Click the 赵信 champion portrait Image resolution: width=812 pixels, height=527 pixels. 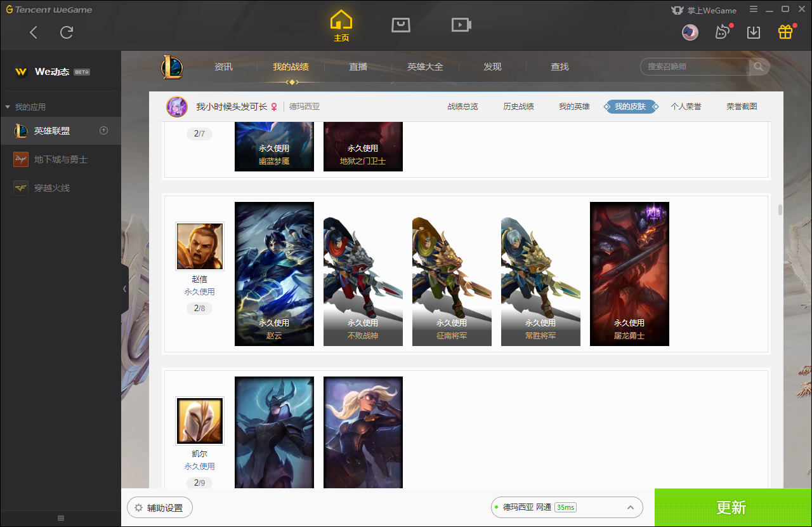[x=200, y=246]
